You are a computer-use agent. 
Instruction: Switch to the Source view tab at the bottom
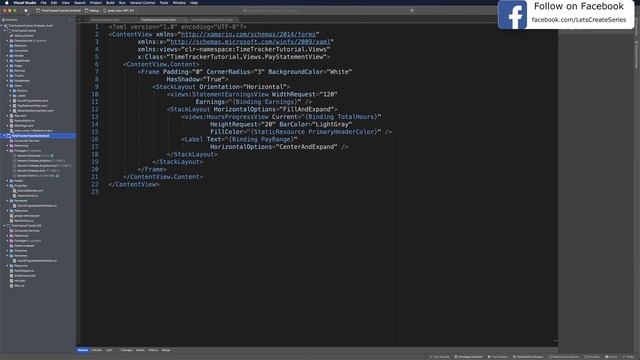pyautogui.click(x=83, y=350)
